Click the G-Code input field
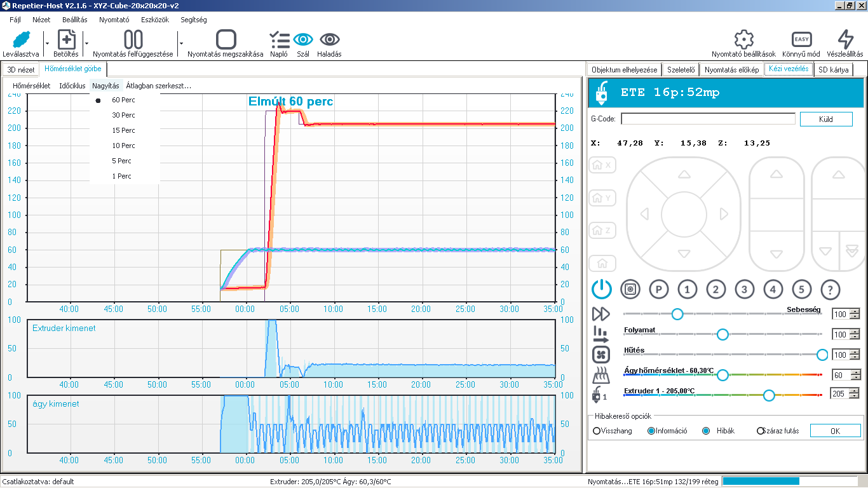The image size is (868, 488). [x=707, y=119]
